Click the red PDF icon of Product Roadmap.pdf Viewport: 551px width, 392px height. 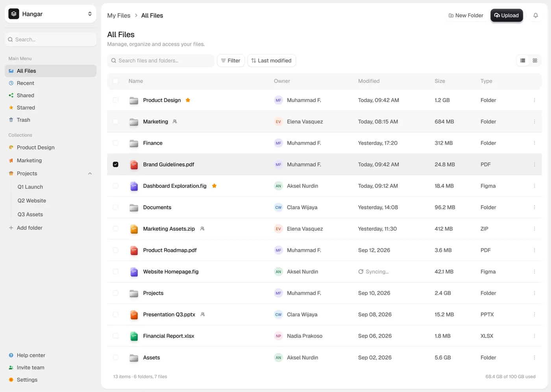134,250
